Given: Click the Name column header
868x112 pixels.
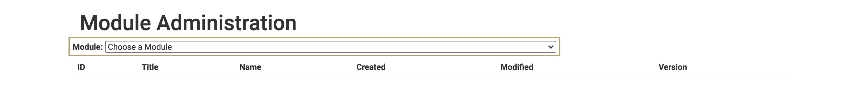Looking at the screenshot, I should [x=250, y=67].
